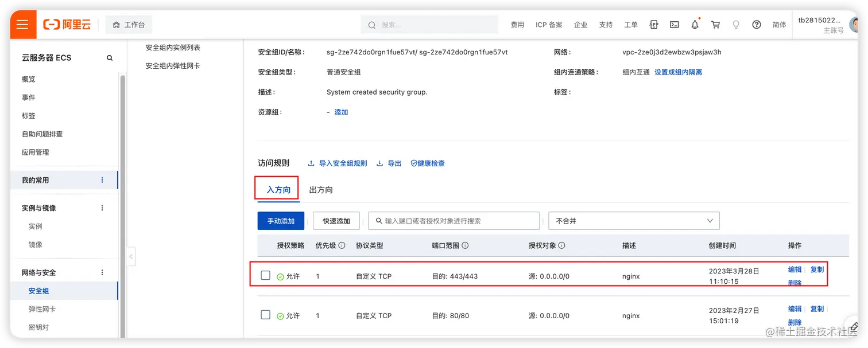Click the 优先级 info icon
Screen dimensions: 868x348
[342, 245]
